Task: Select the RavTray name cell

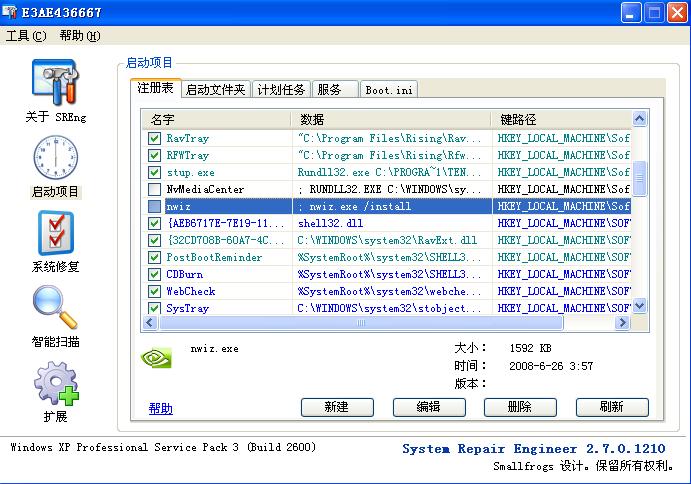Action: pyautogui.click(x=187, y=138)
